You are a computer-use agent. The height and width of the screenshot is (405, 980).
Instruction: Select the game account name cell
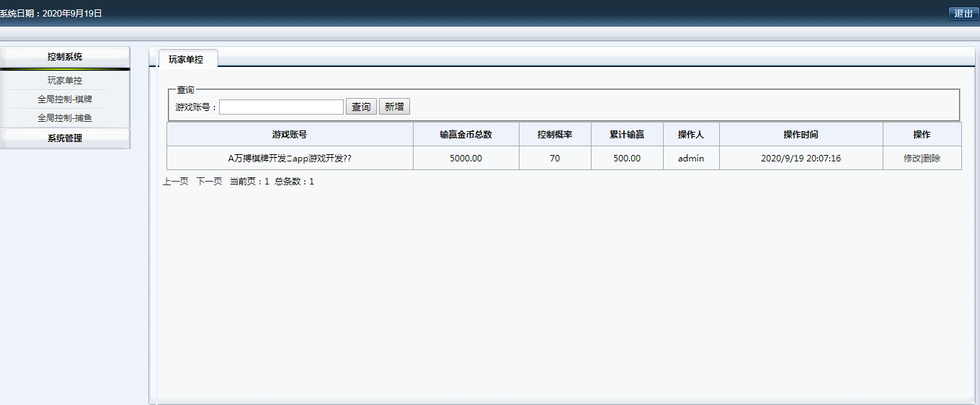290,159
